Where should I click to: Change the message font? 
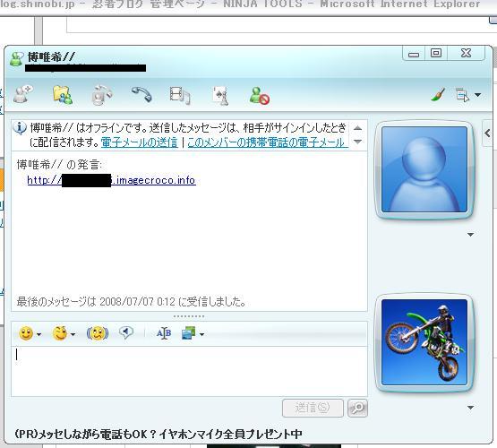coord(164,333)
